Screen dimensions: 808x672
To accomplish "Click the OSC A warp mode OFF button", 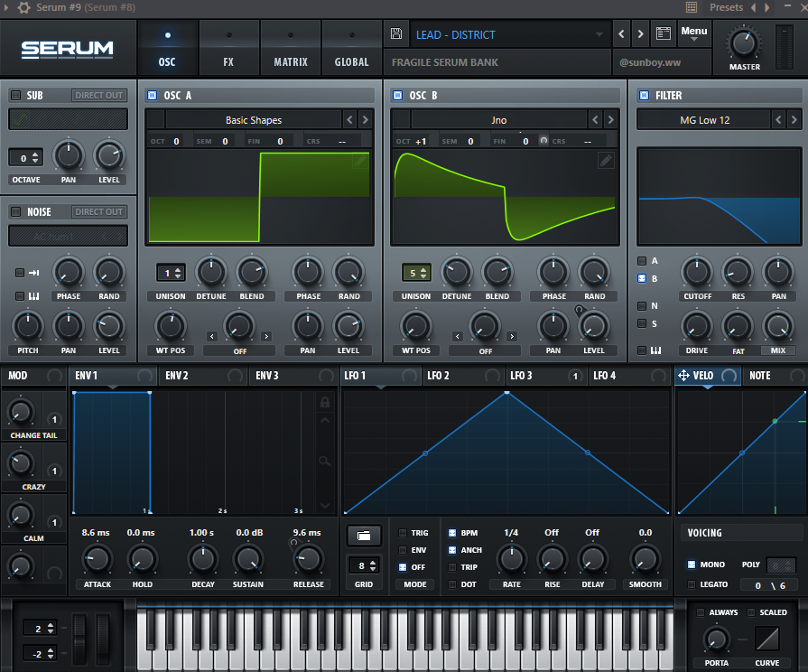I will pyautogui.click(x=239, y=351).
